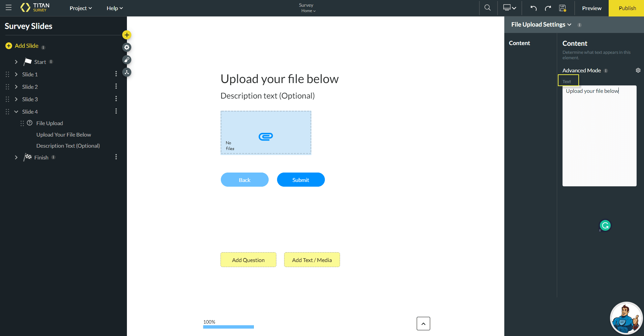The width and height of the screenshot is (644, 336).
Task: Select the paintbrush styling icon
Action: pyautogui.click(x=127, y=60)
